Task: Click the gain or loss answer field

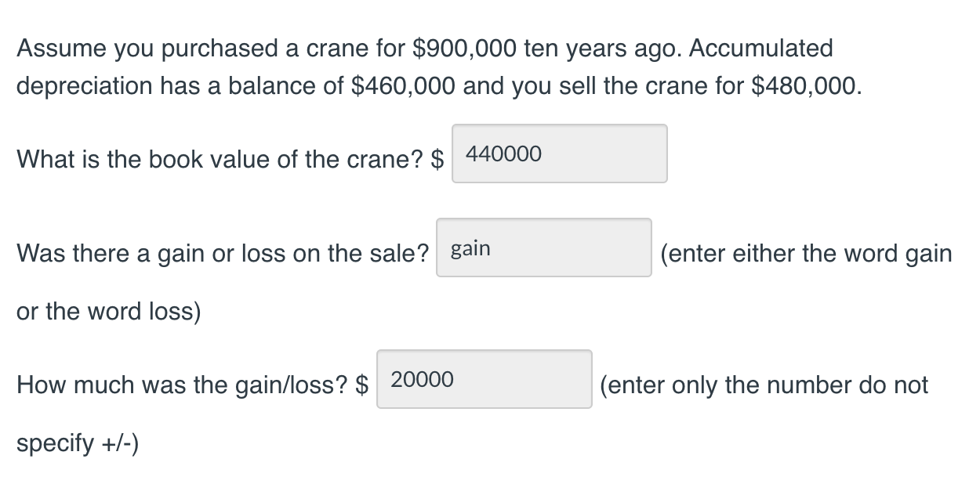Action: coord(543,247)
